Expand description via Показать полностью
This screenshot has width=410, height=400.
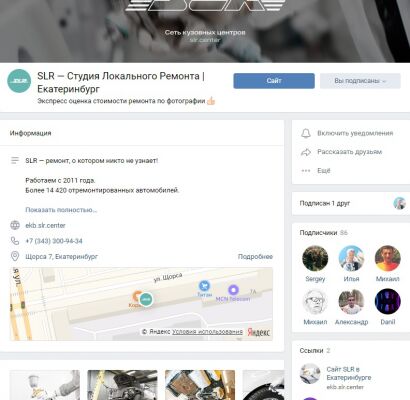click(x=61, y=210)
